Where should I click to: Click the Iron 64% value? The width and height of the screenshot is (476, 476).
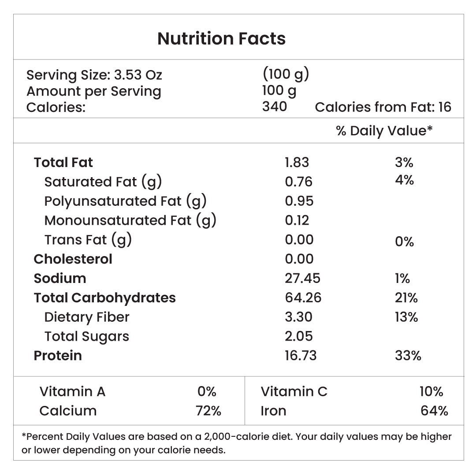click(434, 411)
